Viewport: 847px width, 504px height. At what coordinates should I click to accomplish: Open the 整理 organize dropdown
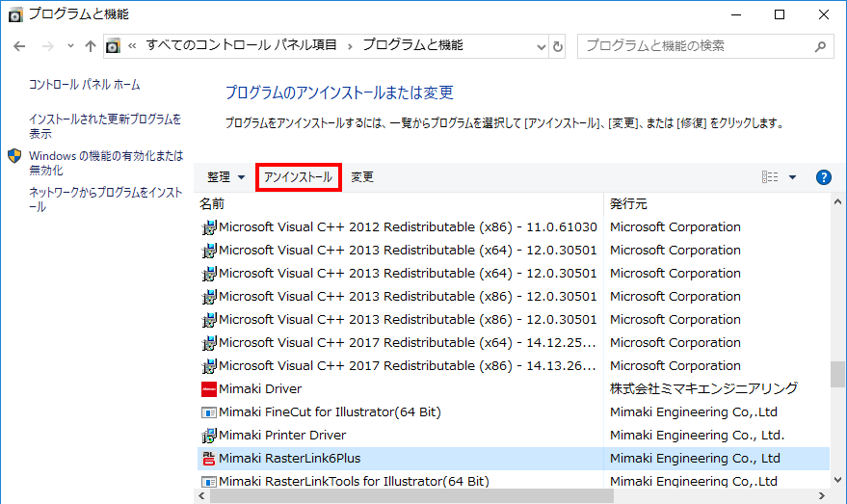225,177
